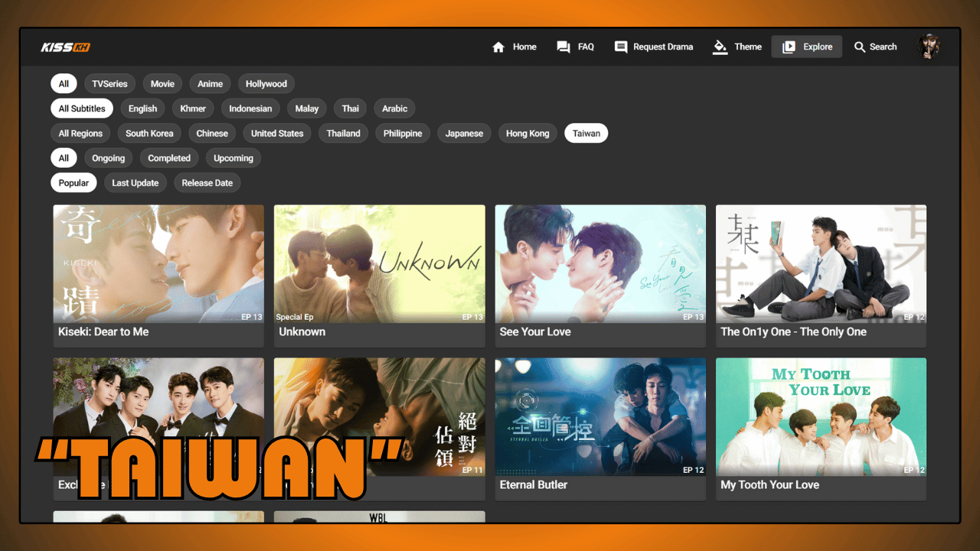Select the Anime type chip
The height and width of the screenshot is (551, 980).
coord(210,84)
